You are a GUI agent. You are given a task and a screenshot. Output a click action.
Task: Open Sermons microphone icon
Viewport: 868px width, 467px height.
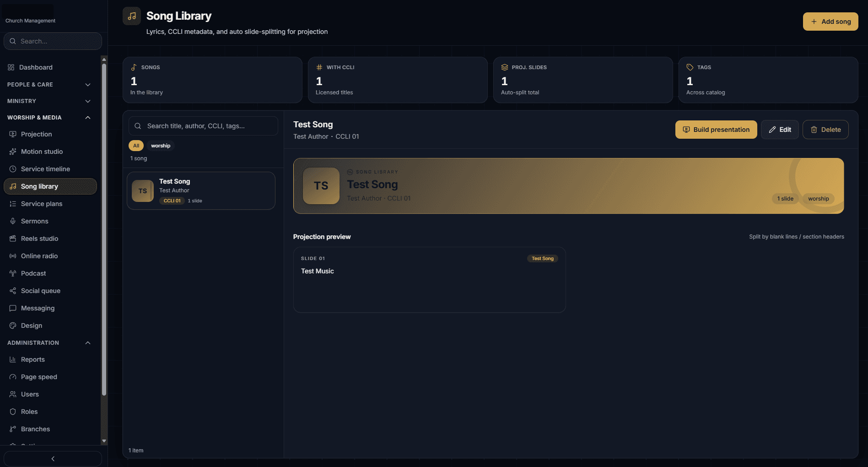click(13, 221)
